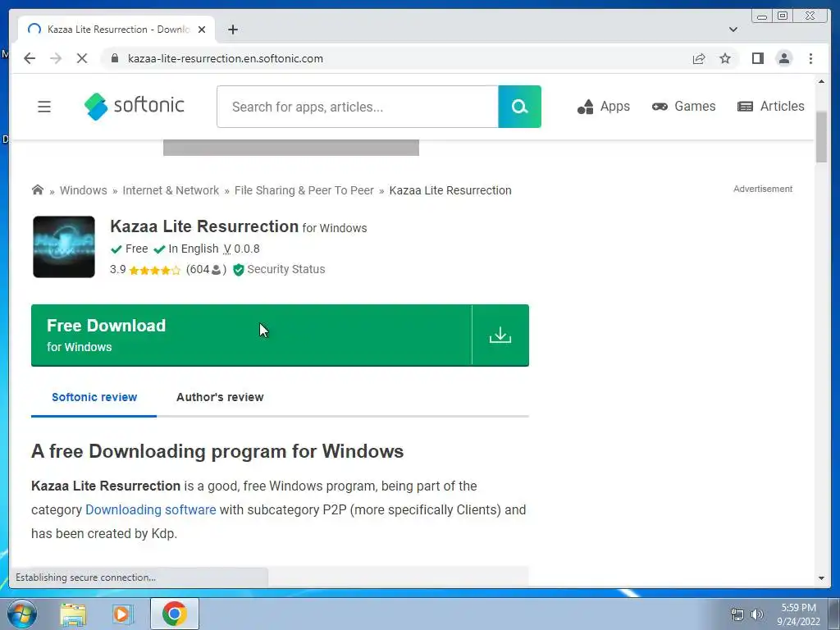This screenshot has height=630, width=840.
Task: Click the browser forward arrow
Action: (x=56, y=58)
